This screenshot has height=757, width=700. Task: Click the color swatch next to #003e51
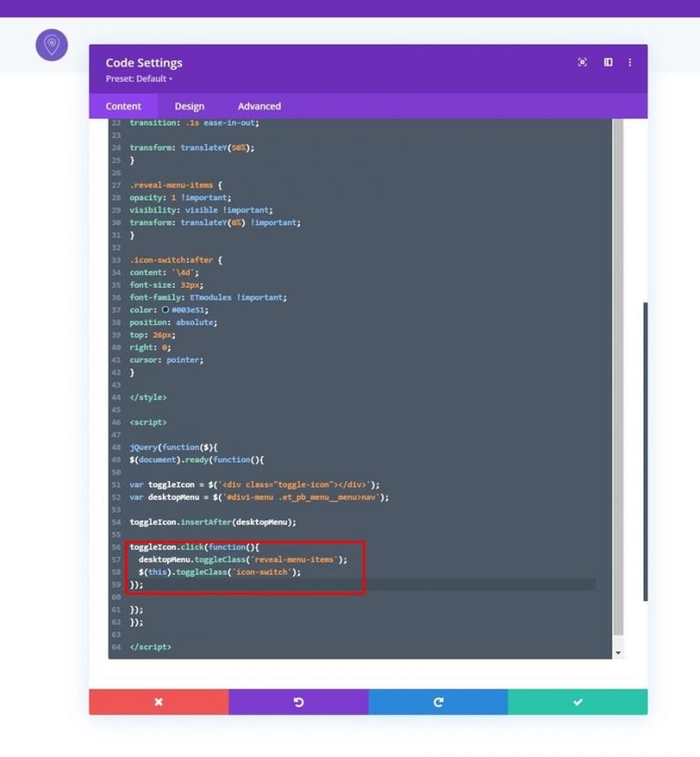pyautogui.click(x=167, y=309)
